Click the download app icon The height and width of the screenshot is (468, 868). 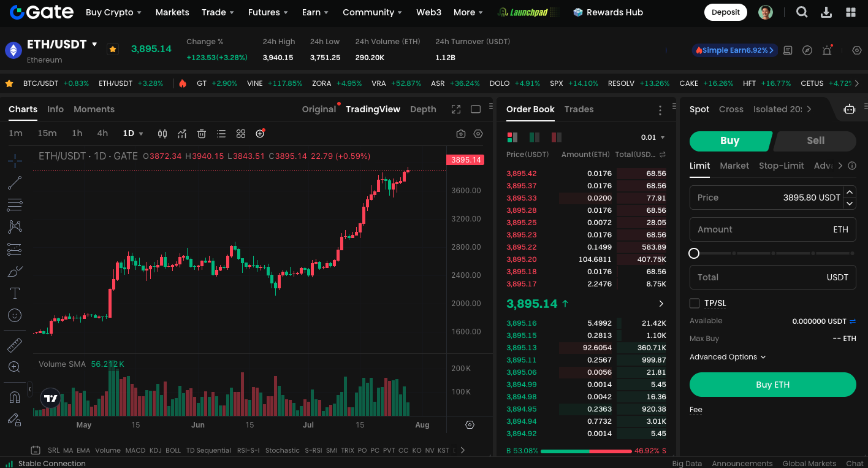(x=826, y=12)
